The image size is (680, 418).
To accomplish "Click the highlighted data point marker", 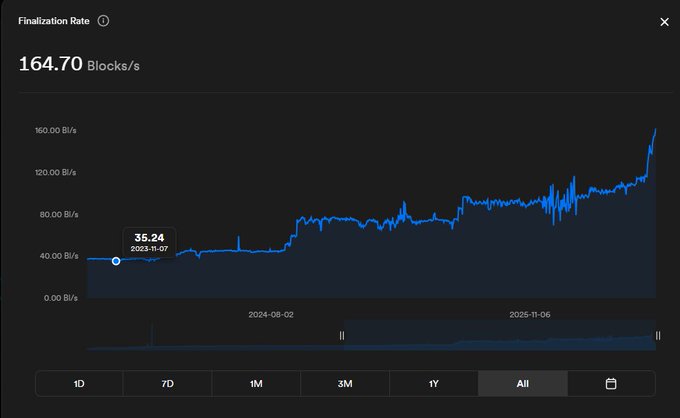I will 116,261.
